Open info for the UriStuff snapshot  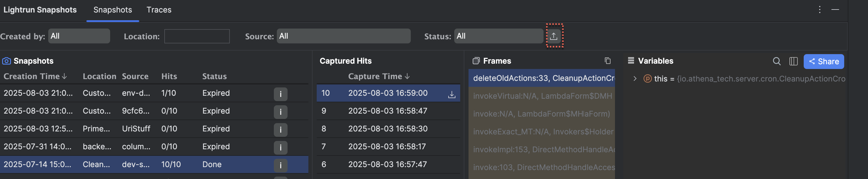pos(280,130)
